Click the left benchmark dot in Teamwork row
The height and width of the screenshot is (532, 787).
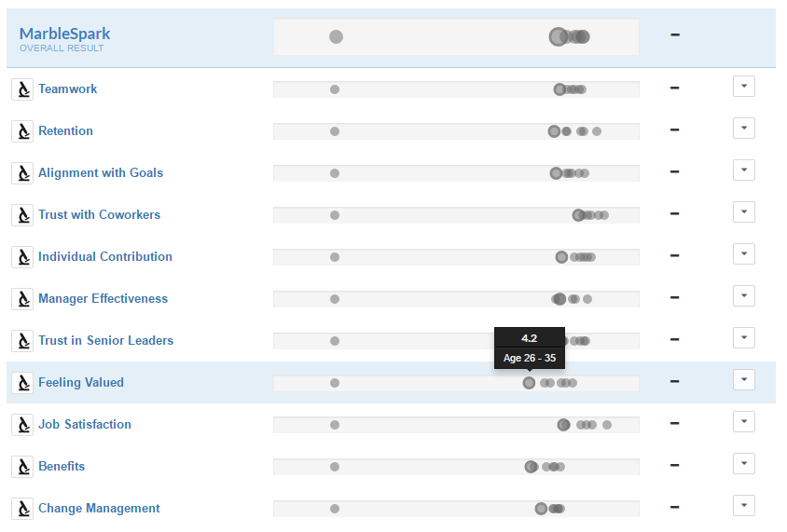coord(335,89)
